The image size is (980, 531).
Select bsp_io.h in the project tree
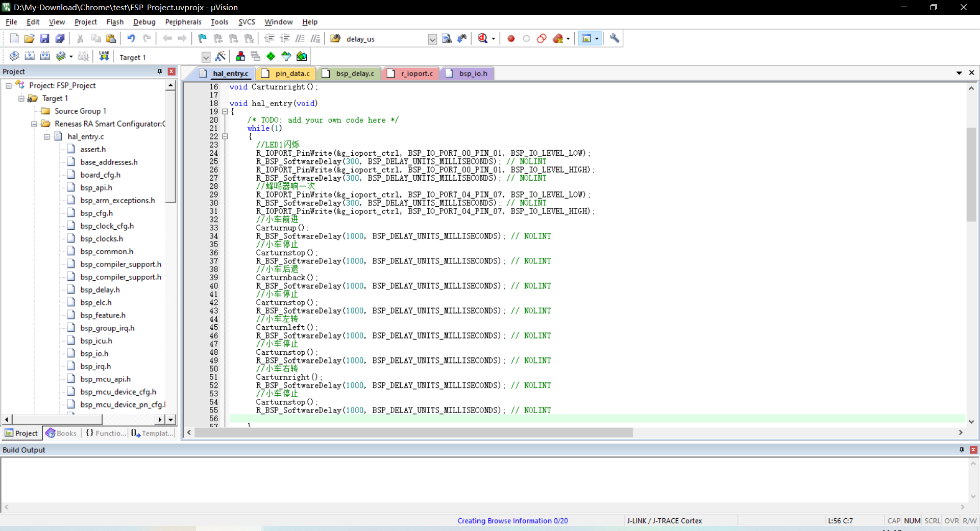[x=94, y=354]
